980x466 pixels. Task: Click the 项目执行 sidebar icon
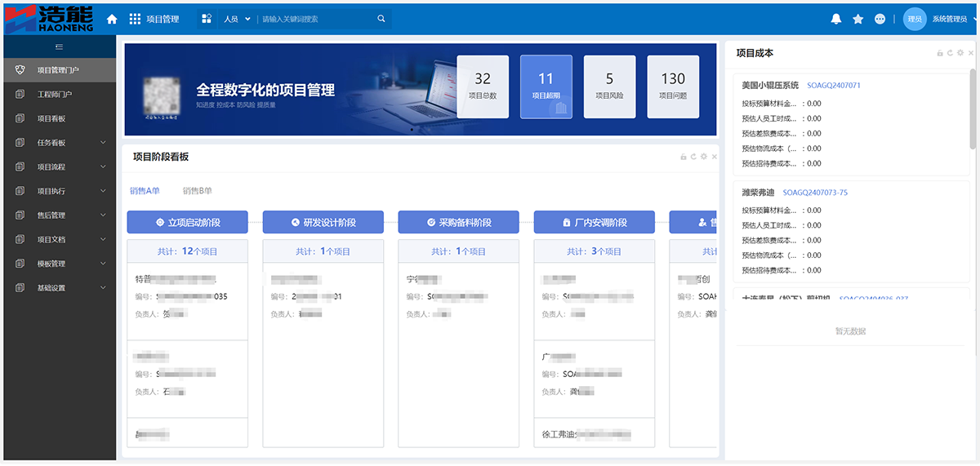point(20,191)
